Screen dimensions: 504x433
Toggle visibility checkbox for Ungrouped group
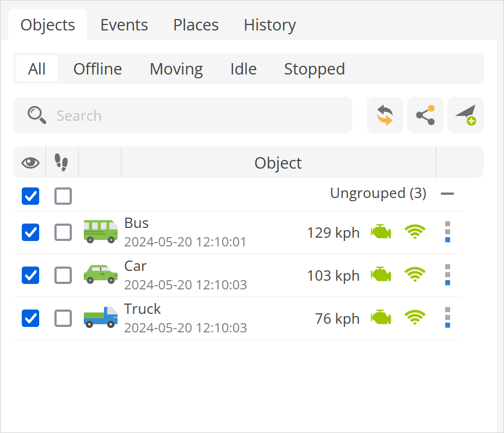[x=30, y=196]
